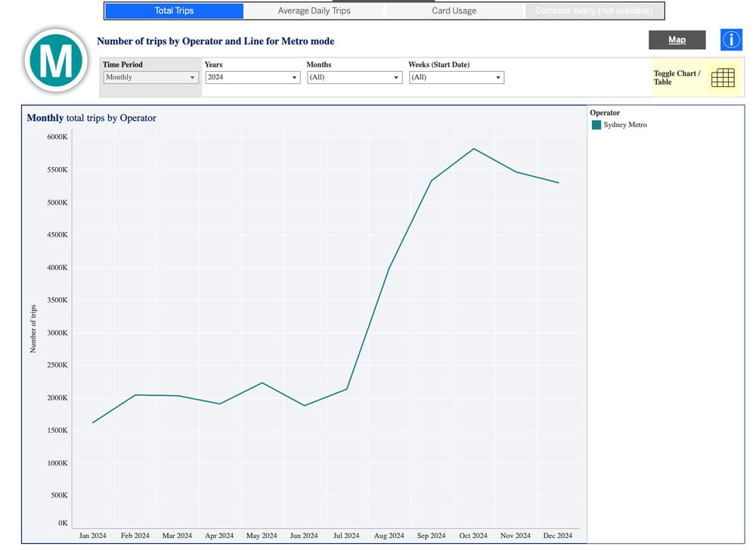Click May 2024 axis label

click(x=262, y=536)
